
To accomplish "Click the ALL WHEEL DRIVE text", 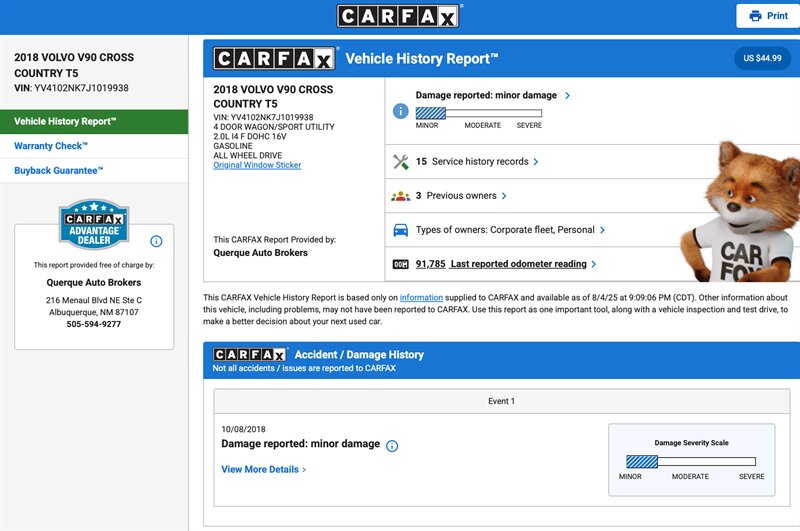I will pos(247,156).
